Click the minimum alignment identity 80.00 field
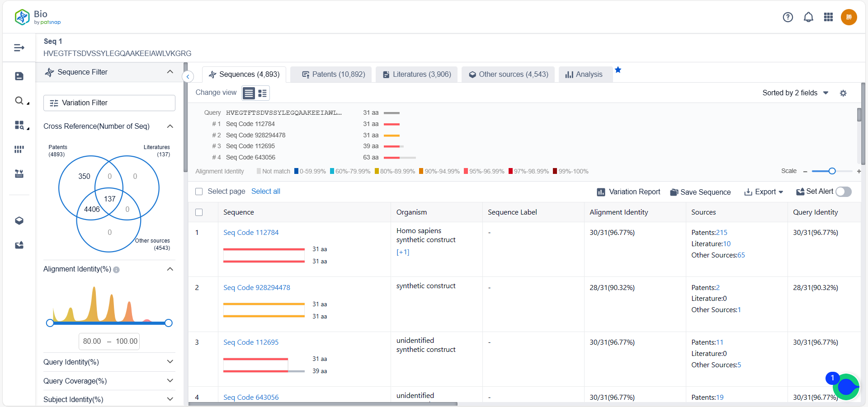868x407 pixels. pos(92,341)
